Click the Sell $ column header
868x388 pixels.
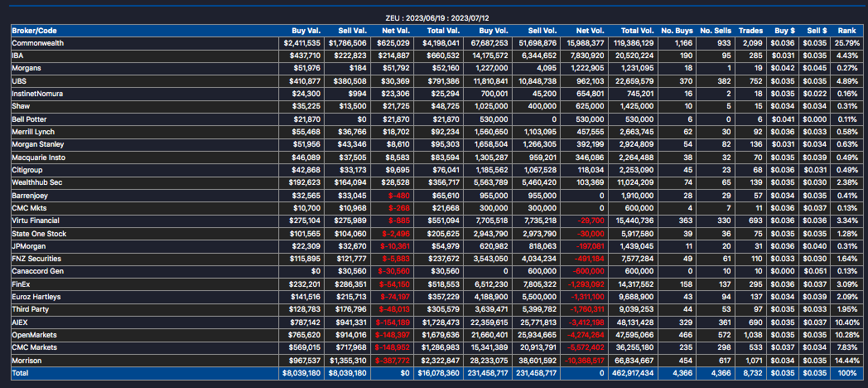817,31
